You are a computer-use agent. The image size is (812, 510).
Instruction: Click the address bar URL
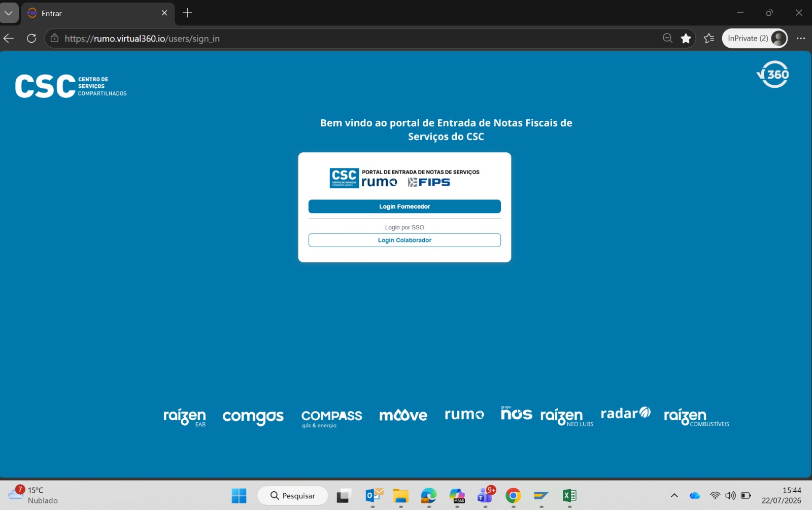tap(142, 39)
